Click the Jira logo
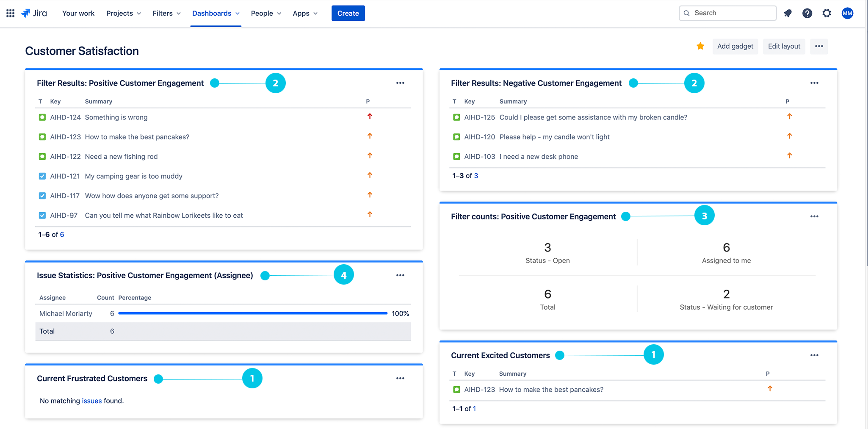This screenshot has height=429, width=868. tap(36, 13)
